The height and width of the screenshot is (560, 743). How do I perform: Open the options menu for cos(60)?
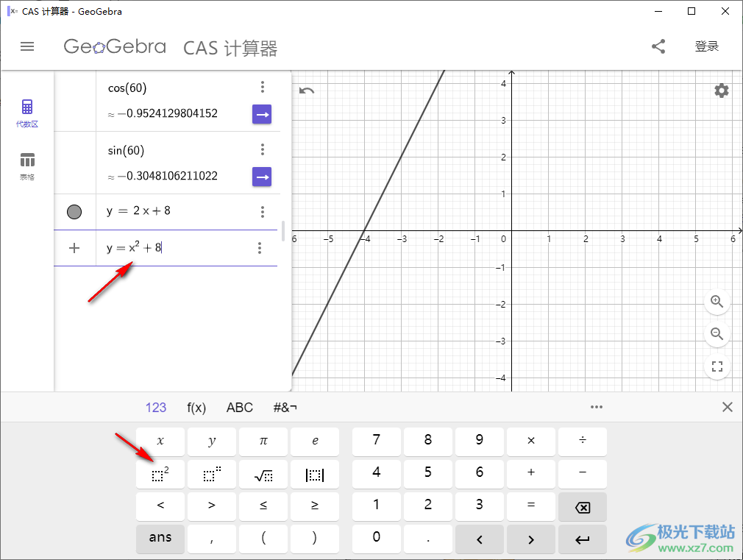click(x=263, y=86)
